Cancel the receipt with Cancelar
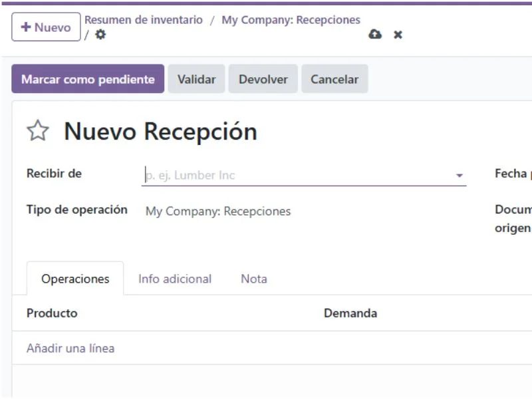Image resolution: width=532 pixels, height=399 pixels. (334, 78)
